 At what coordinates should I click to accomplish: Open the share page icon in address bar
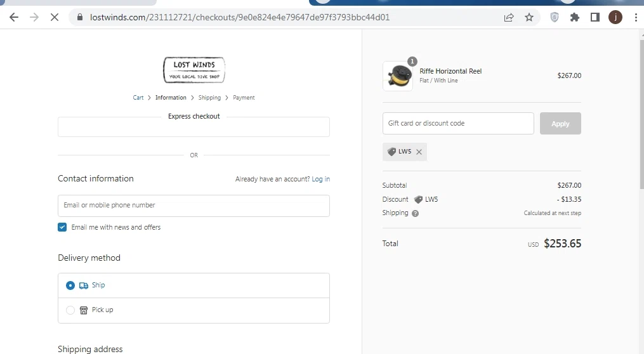509,17
